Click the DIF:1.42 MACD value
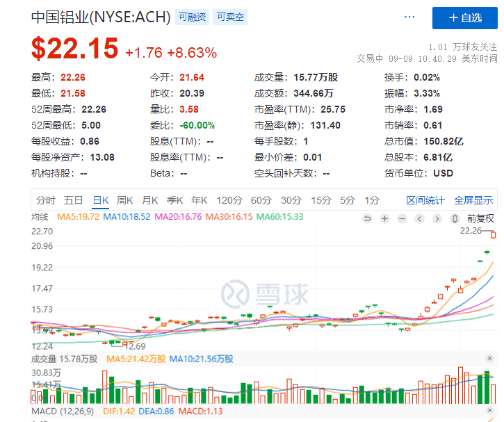 (119, 412)
